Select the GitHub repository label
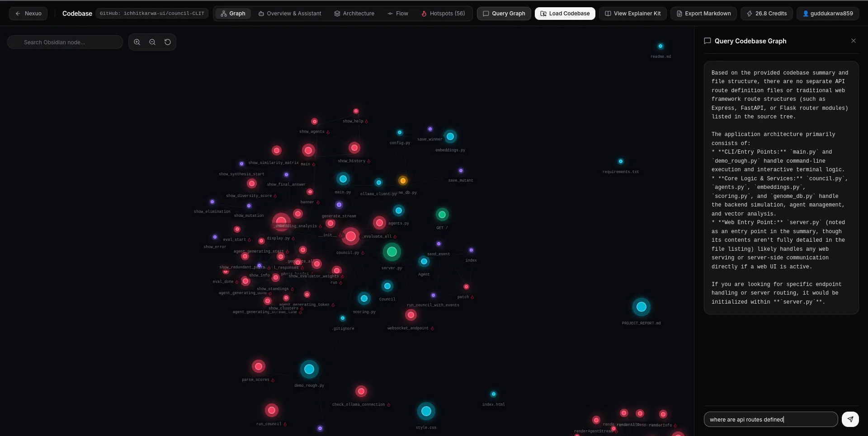The height and width of the screenshot is (436, 868). [x=152, y=14]
